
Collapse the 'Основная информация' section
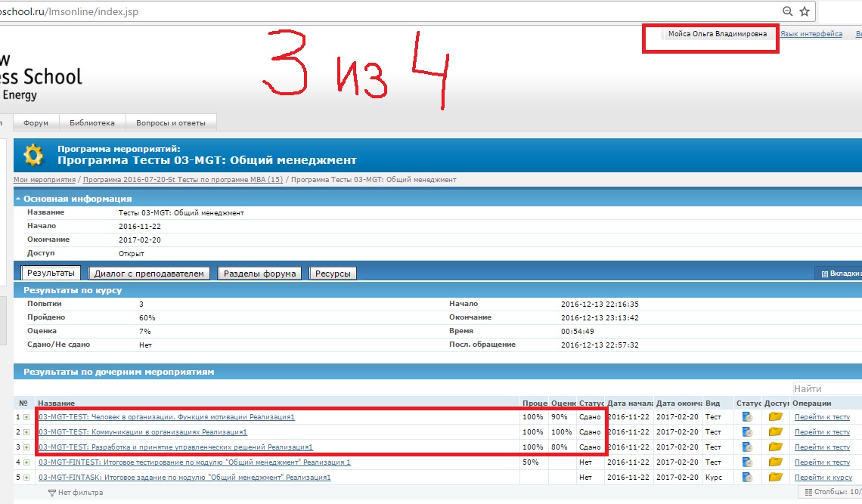click(x=17, y=199)
